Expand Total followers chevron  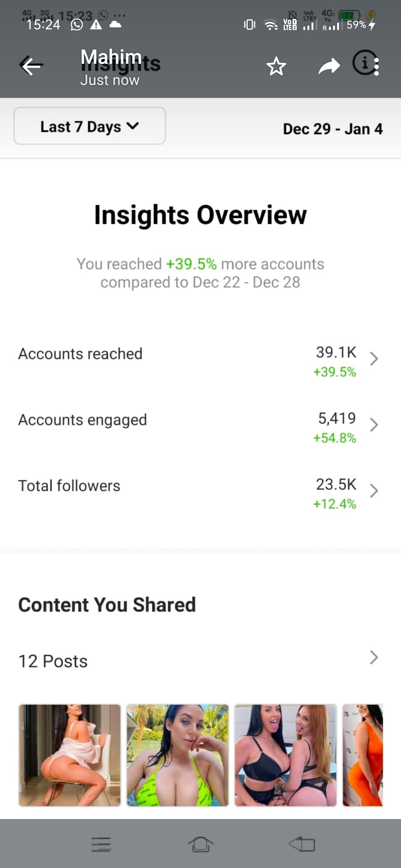coord(374,491)
